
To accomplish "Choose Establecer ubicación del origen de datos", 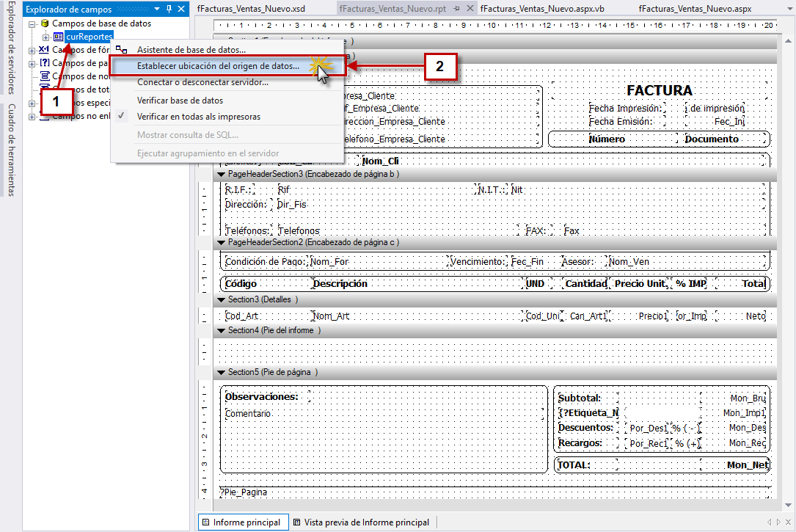I will click(x=218, y=65).
